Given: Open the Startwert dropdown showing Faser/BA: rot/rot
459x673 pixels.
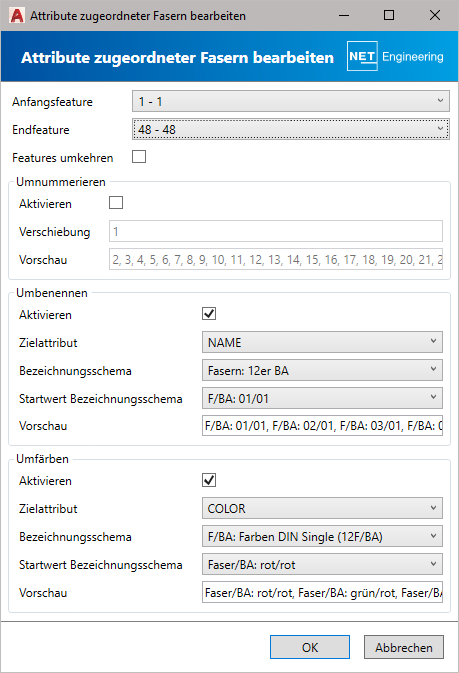Looking at the screenshot, I should pos(322,564).
